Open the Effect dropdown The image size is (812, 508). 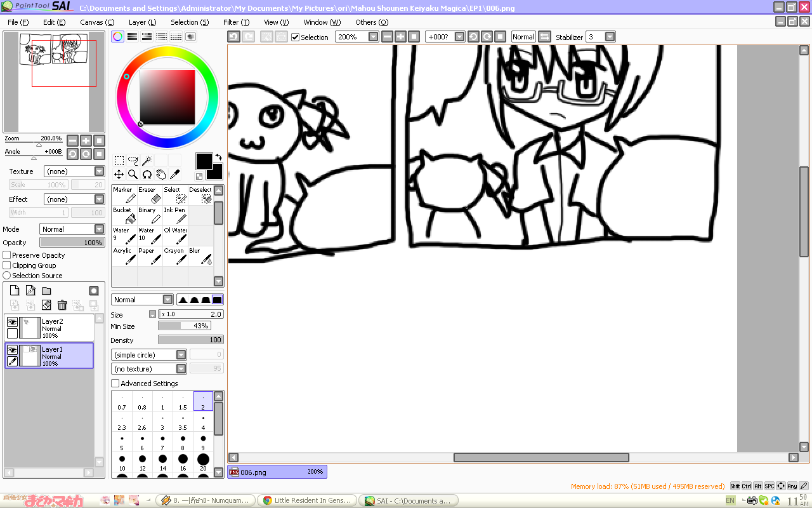[x=74, y=199]
